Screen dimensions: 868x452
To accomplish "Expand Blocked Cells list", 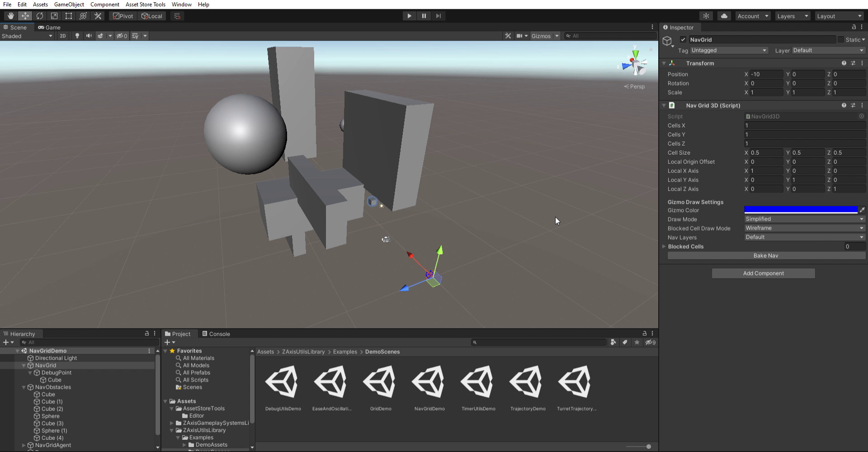I will [664, 246].
